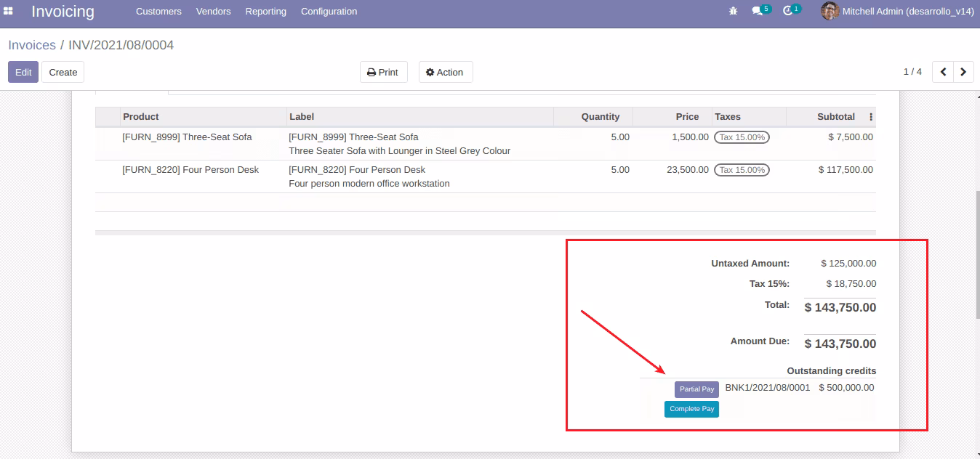
Task: Click Mitchell Admin avatar picture
Action: coord(830,11)
